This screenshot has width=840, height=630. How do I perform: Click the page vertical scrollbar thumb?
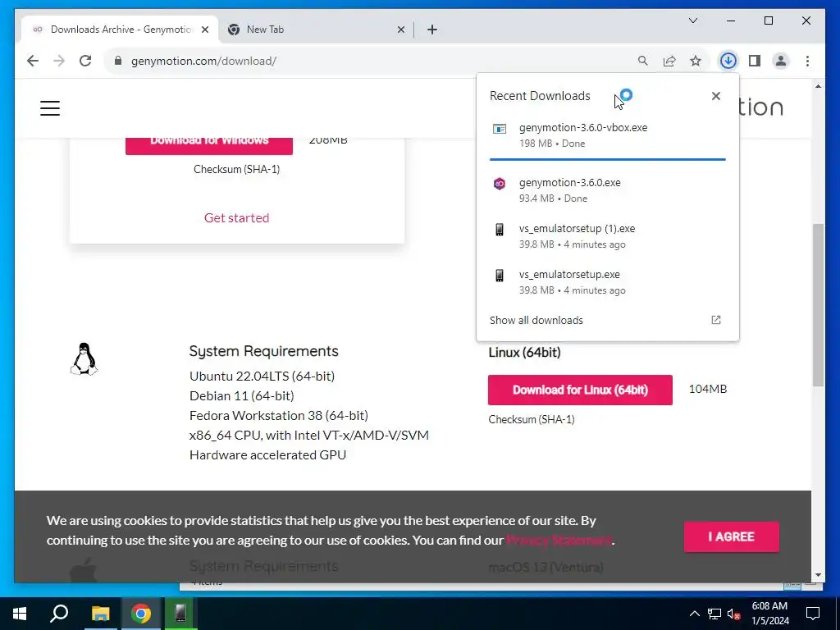tap(818, 305)
